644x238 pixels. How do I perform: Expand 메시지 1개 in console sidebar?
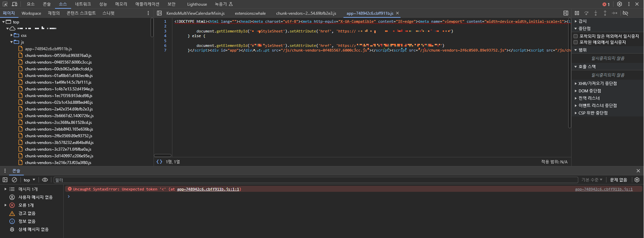[5, 189]
